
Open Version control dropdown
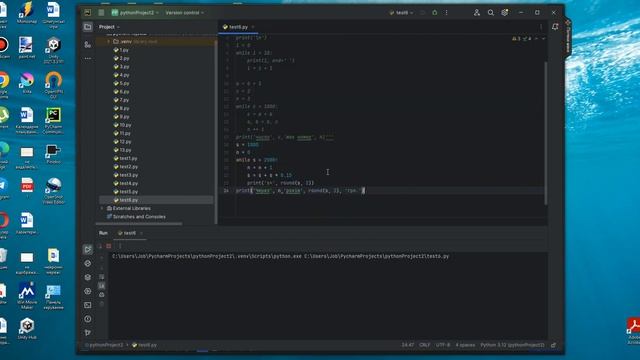(184, 13)
